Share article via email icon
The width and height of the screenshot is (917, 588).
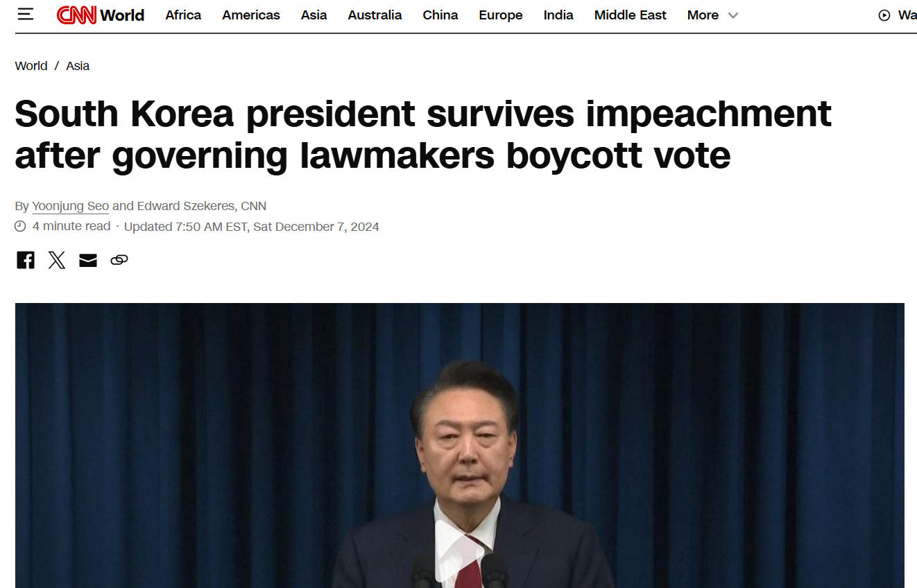[x=88, y=260]
